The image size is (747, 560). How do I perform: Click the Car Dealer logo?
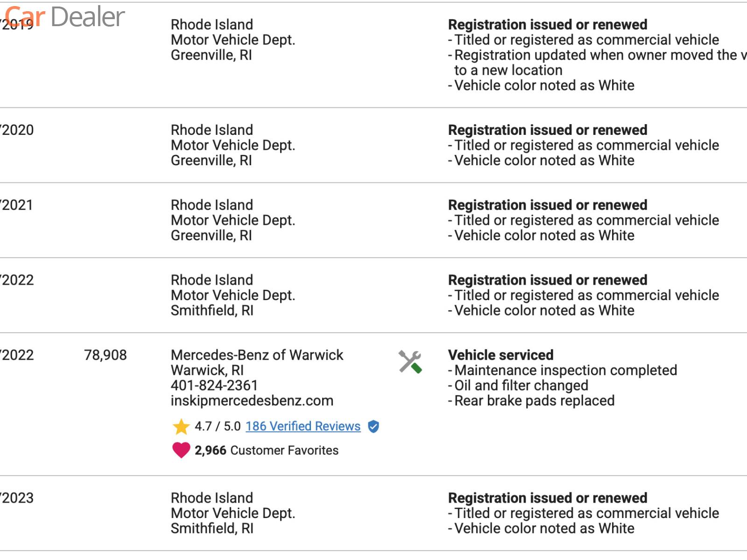pyautogui.click(x=65, y=17)
